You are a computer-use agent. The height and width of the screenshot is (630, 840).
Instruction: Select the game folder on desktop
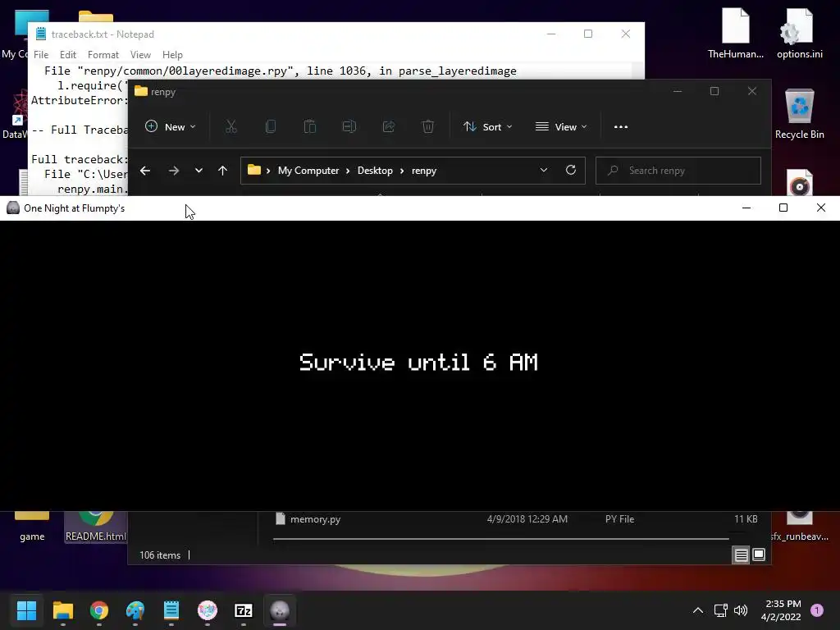click(32, 527)
